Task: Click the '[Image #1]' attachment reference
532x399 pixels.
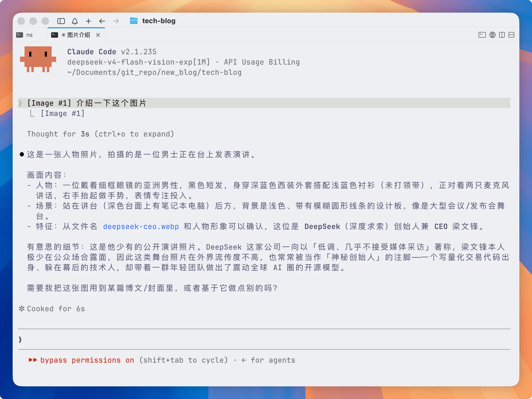Action: coord(62,113)
